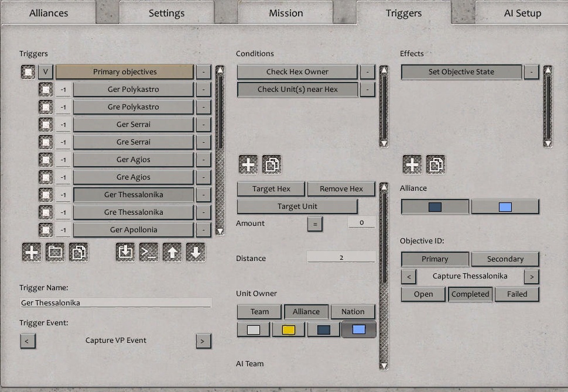Remove the Primary objectives folder
The width and height of the screenshot is (568, 392).
click(204, 71)
